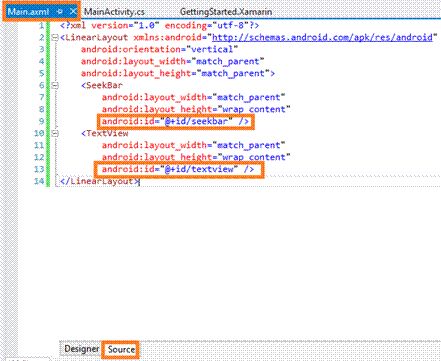Click the xml version declaration line
441x361 pixels.
point(159,25)
